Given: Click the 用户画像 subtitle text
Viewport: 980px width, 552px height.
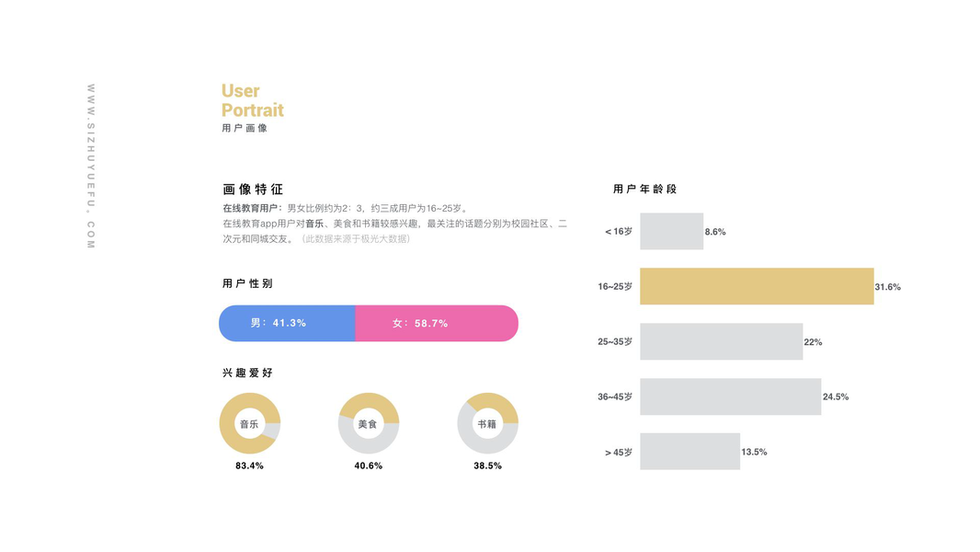Looking at the screenshot, I should pos(245,129).
